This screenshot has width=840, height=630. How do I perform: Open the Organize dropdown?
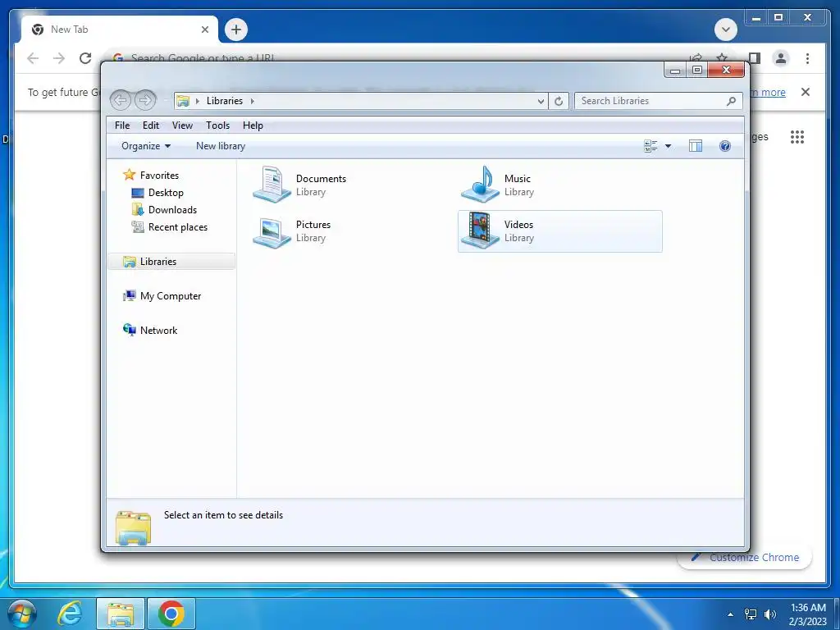tap(146, 146)
